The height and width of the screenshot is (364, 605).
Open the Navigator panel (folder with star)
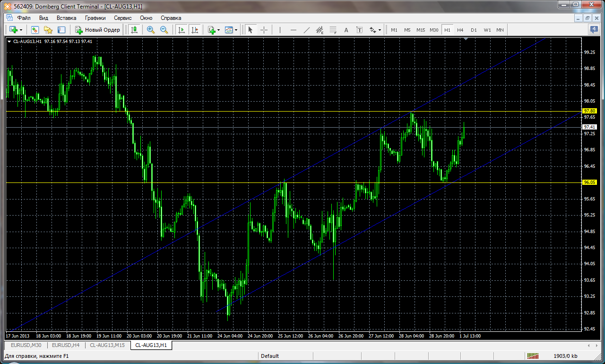coord(48,30)
